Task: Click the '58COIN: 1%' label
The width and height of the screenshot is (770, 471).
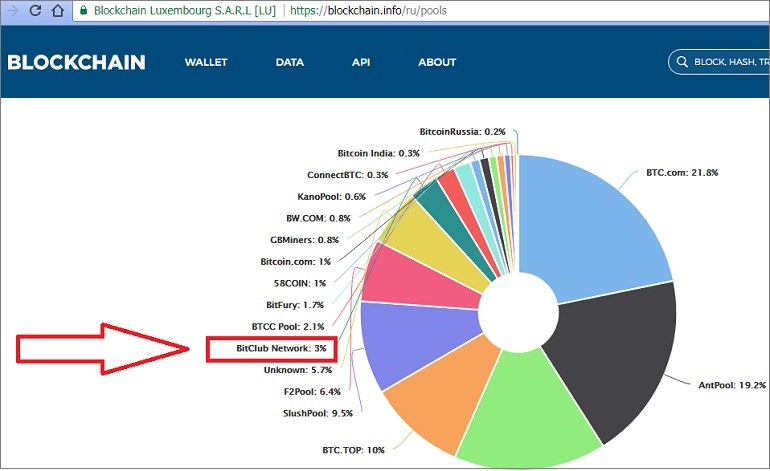Action: pos(300,283)
